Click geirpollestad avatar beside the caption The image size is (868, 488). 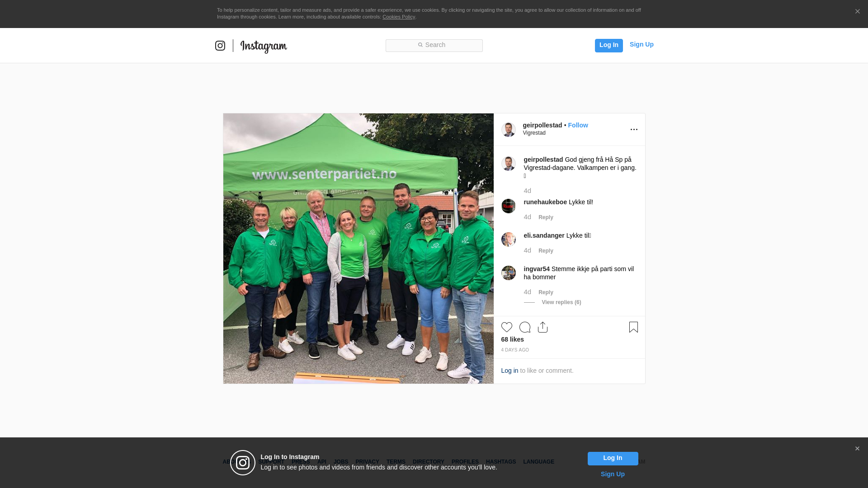(509, 164)
